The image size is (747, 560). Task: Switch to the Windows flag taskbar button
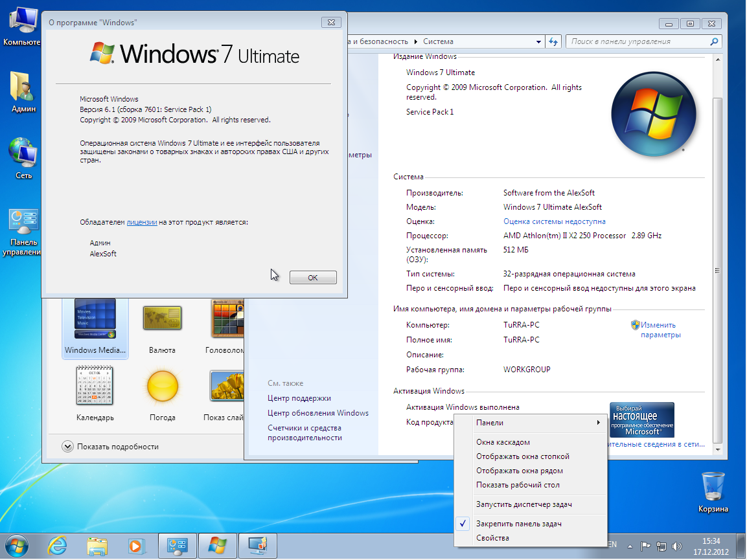pyautogui.click(x=218, y=546)
